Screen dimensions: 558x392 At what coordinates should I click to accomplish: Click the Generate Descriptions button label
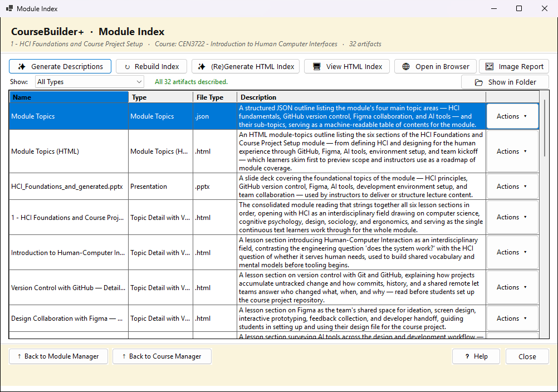[67, 66]
